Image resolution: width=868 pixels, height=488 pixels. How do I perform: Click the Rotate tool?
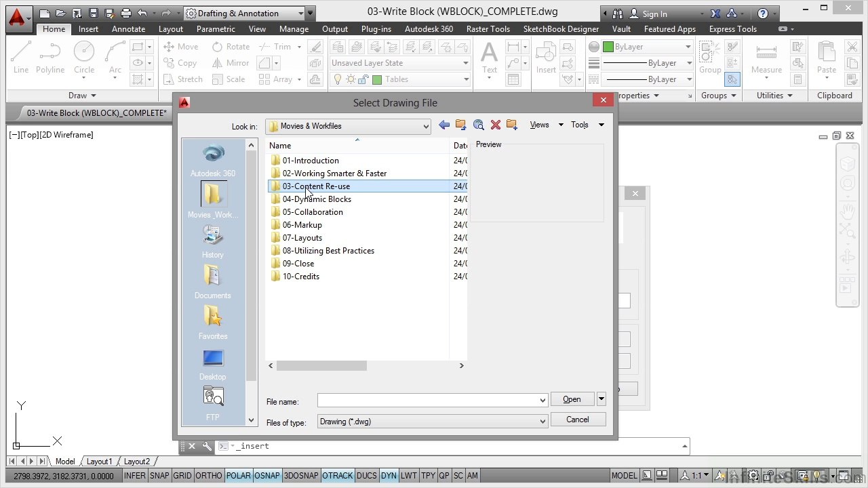coord(231,47)
